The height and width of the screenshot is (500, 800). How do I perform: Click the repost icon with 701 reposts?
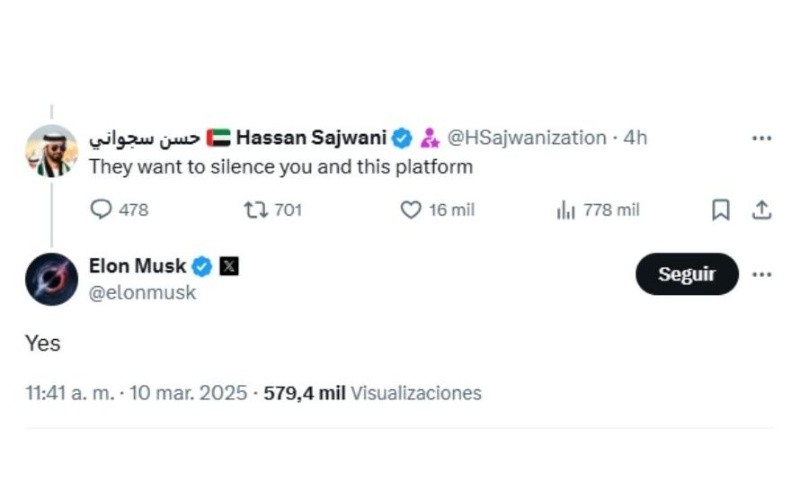tap(255, 210)
